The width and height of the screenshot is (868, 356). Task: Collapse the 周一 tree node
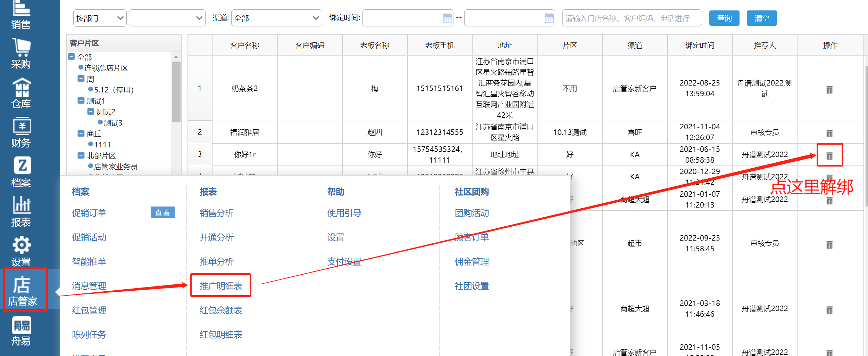coord(81,79)
